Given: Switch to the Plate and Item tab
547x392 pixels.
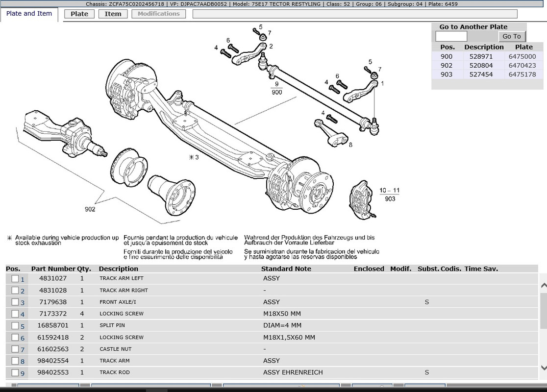Looking at the screenshot, I should [29, 14].
